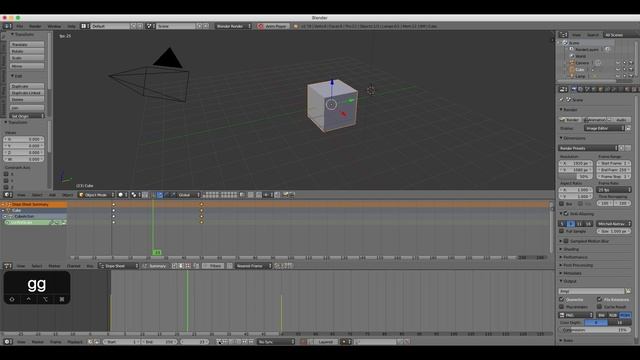Screen dimensions: 640x360
Task: Open the Window menu
Action: pyautogui.click(x=54, y=26)
